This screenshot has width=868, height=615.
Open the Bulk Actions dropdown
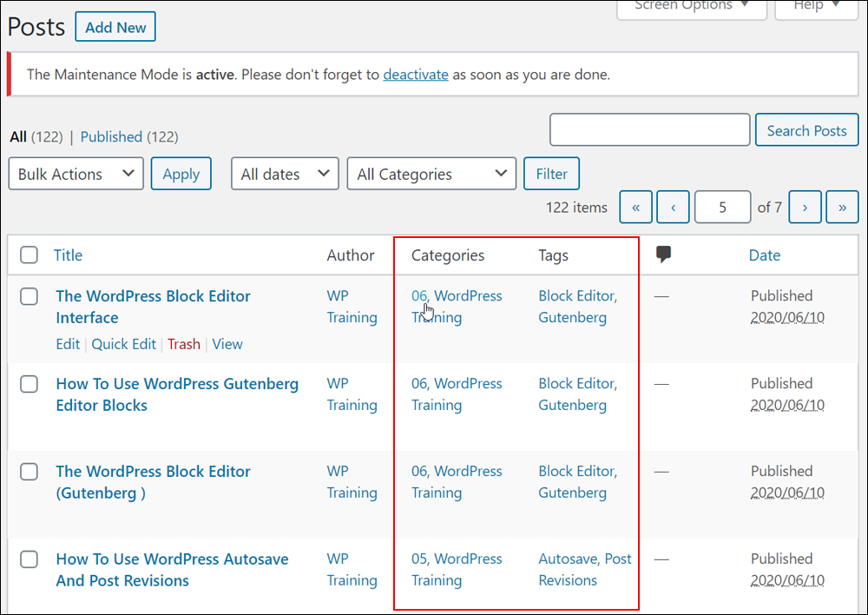click(x=76, y=174)
